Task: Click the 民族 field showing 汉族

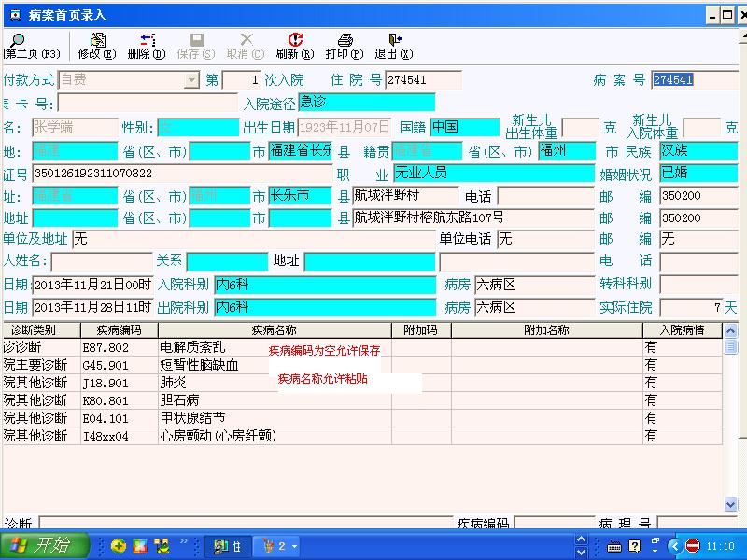Action: (x=698, y=151)
